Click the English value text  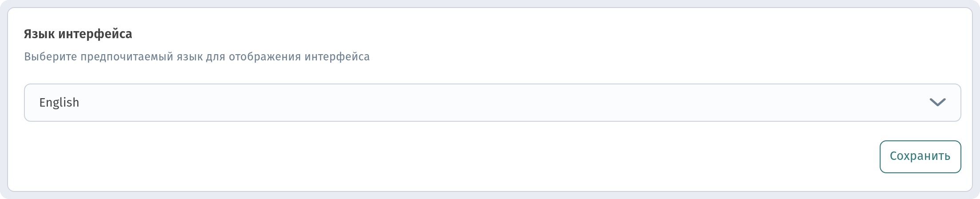click(59, 103)
